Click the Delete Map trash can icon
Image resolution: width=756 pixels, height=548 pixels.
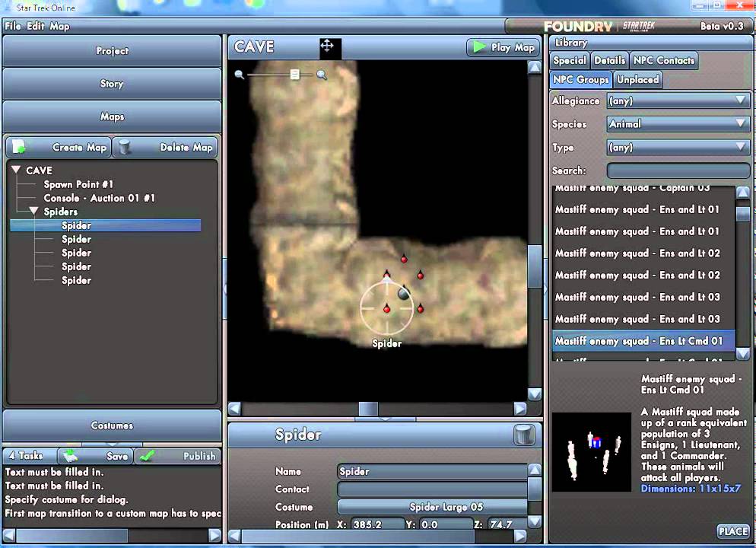125,147
